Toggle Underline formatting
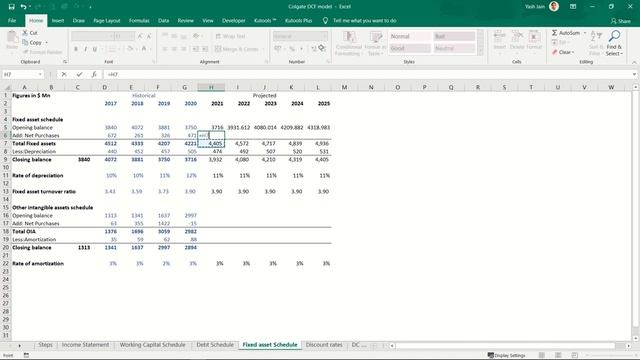This screenshot has width=640, height=360. tap(95, 49)
